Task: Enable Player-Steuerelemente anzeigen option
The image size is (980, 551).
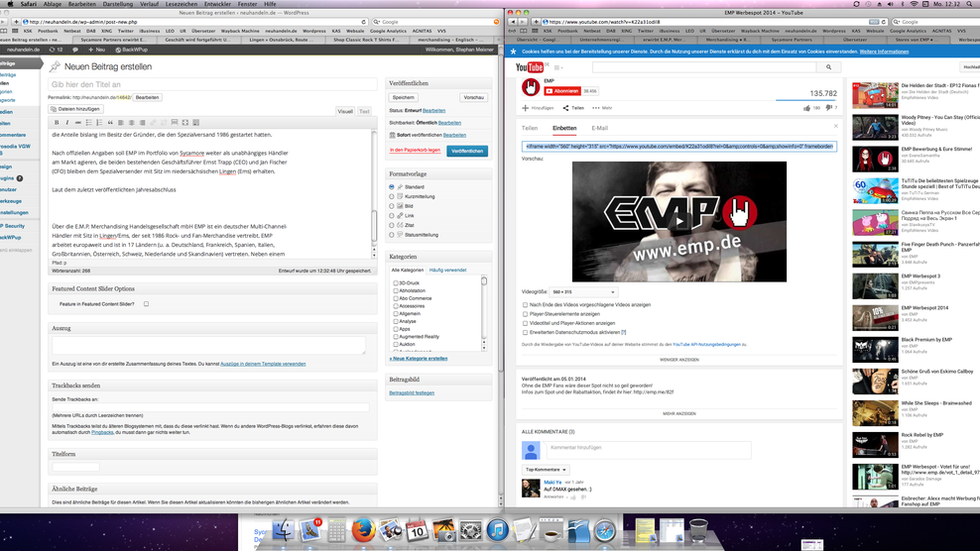Action: (525, 314)
